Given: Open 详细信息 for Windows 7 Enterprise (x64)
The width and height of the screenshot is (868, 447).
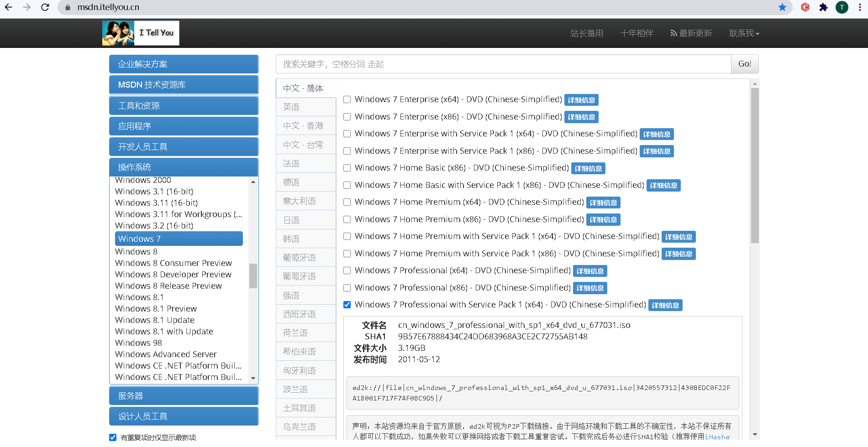Looking at the screenshot, I should pos(581,100).
